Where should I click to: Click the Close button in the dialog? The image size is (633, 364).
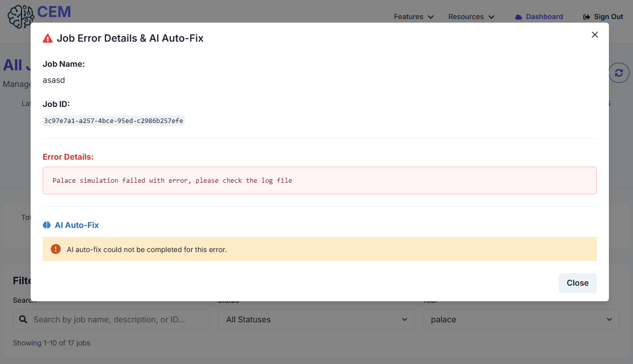pos(578,283)
